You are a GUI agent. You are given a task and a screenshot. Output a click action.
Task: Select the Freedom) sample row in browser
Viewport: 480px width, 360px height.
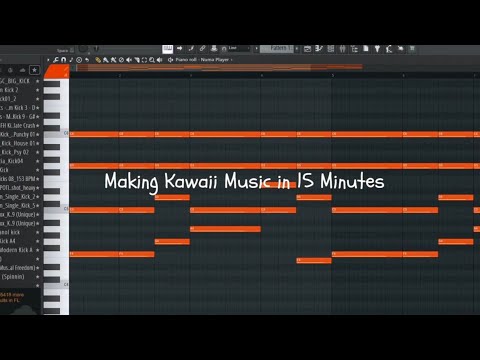(x=19, y=268)
